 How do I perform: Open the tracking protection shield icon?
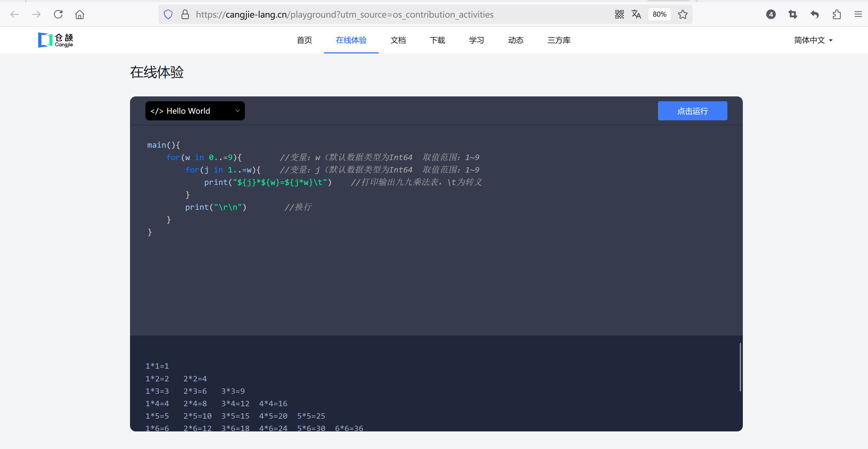click(x=168, y=15)
